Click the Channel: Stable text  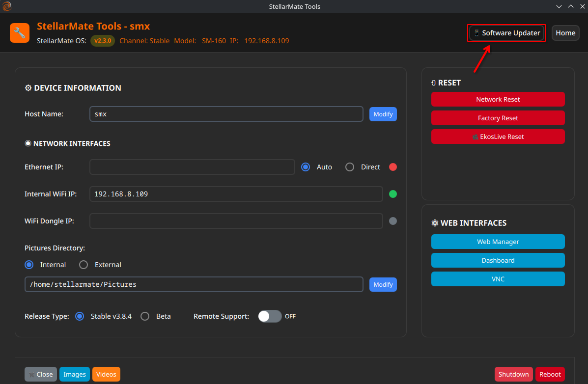144,40
